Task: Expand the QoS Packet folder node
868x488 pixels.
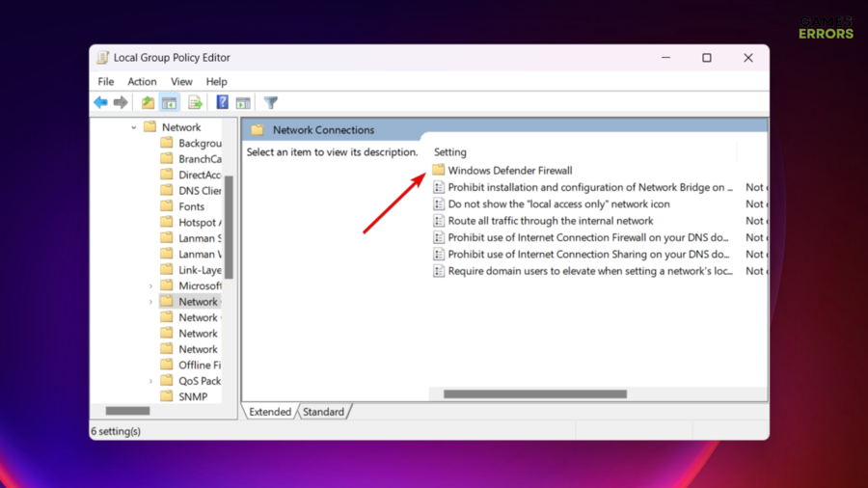Action: coord(150,381)
